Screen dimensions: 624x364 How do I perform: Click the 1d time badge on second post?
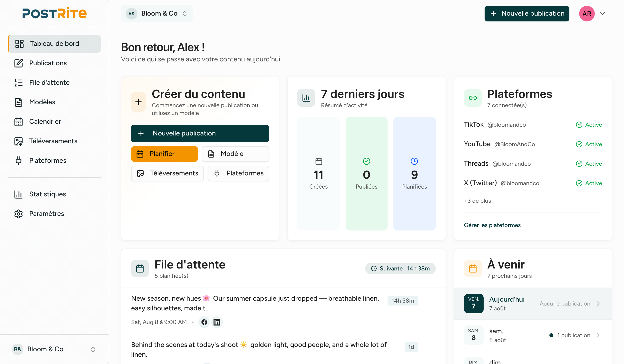pos(411,347)
